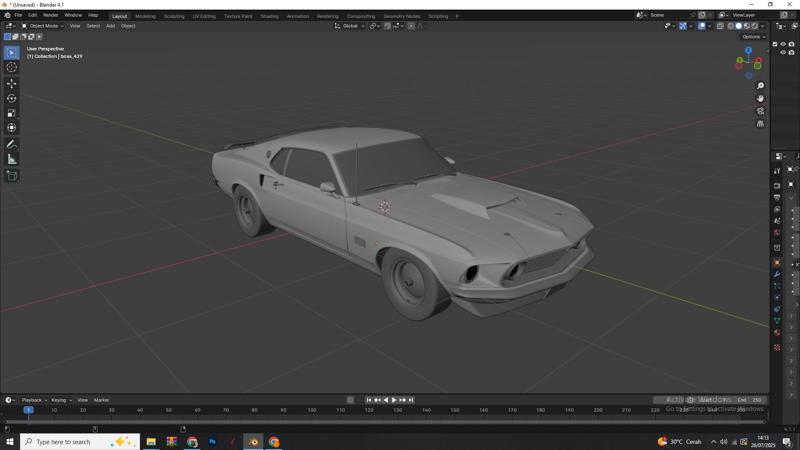The width and height of the screenshot is (800, 450).
Task: Enable Solid viewport shading
Action: 738,26
